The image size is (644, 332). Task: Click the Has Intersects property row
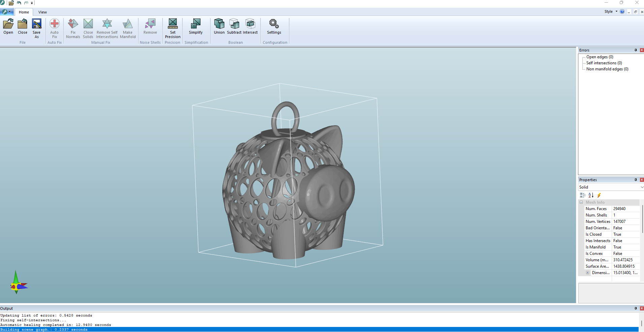[612, 241]
